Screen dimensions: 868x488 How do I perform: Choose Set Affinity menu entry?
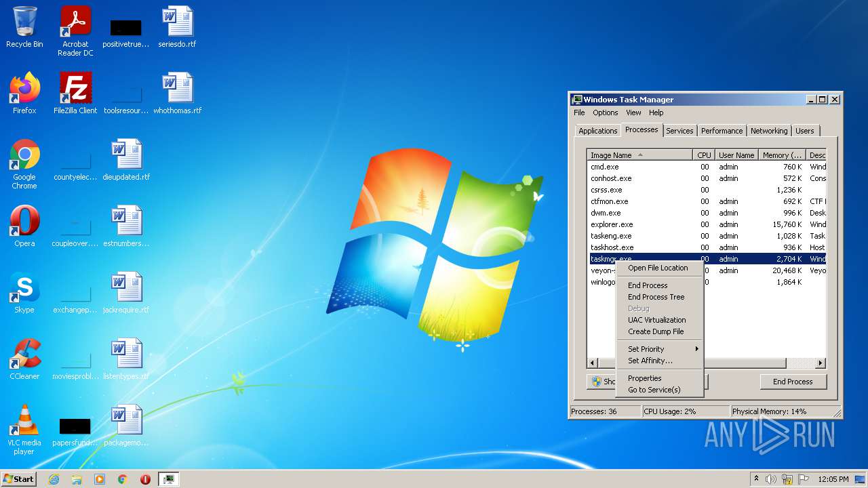click(659, 361)
